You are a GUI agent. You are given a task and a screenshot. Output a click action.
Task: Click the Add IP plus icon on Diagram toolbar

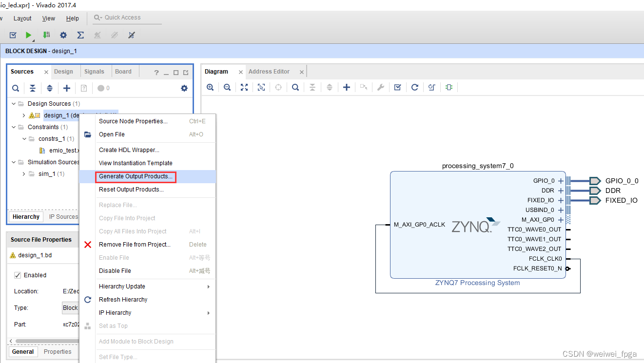pyautogui.click(x=347, y=87)
